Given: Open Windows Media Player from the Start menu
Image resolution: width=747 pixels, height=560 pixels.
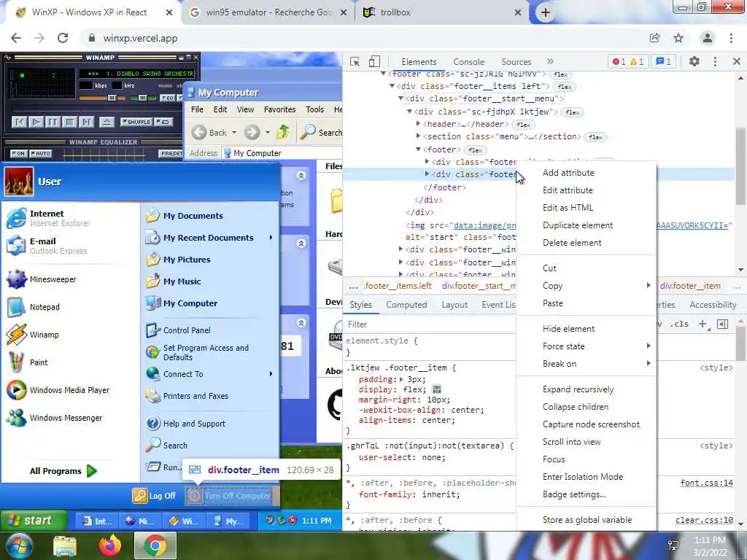Looking at the screenshot, I should pos(58,390).
